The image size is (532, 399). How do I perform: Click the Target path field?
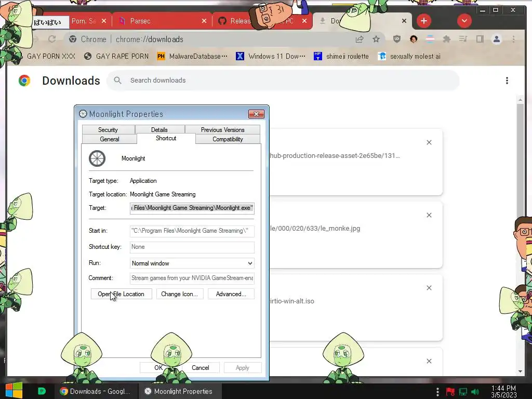point(192,208)
